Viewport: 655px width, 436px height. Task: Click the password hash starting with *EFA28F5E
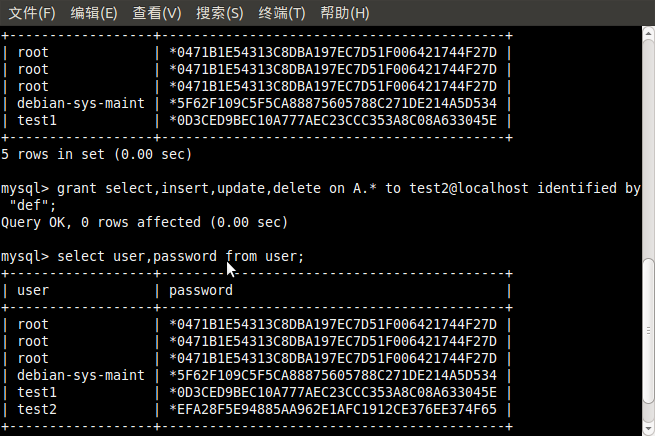(333, 410)
